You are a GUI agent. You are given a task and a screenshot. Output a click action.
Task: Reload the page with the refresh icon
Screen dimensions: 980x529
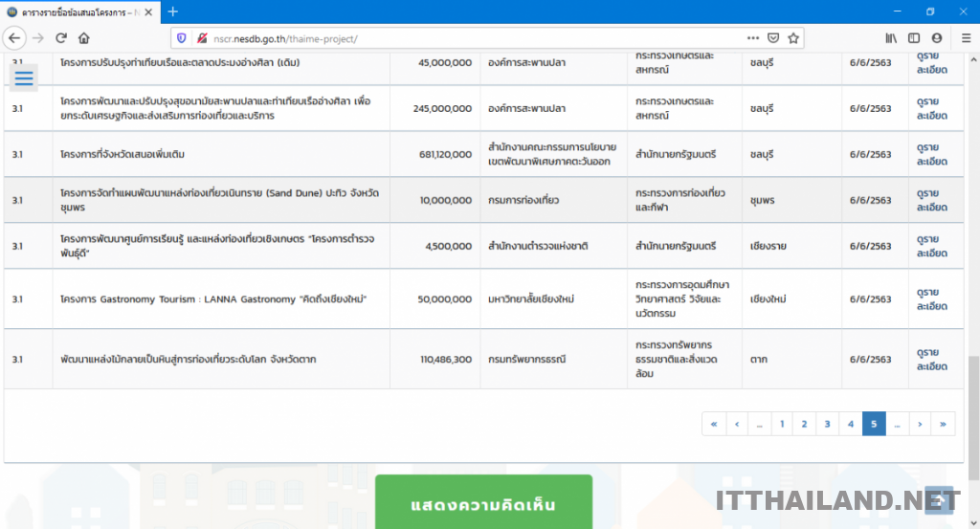(60, 38)
